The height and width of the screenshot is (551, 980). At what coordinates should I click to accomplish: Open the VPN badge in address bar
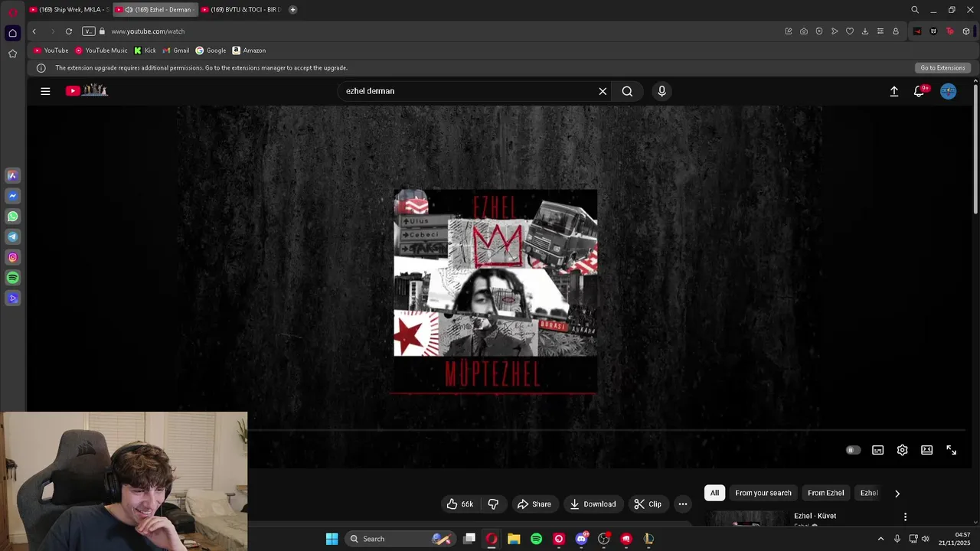click(89, 31)
